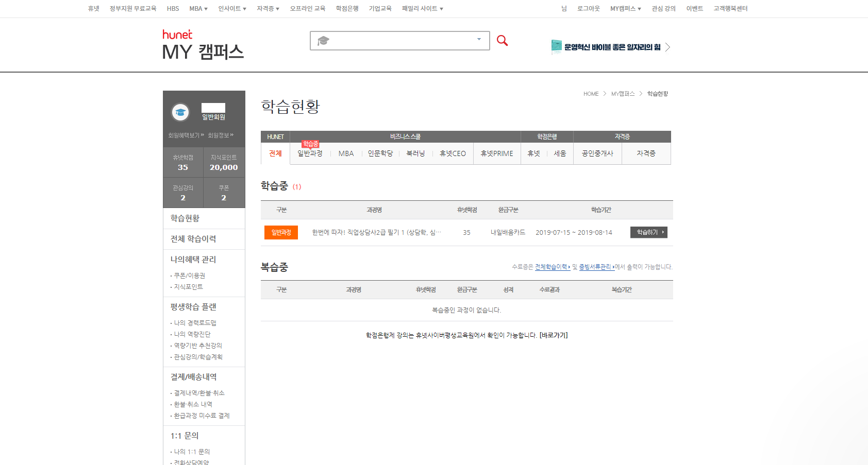This screenshot has width=868, height=465.
Task: Expand the 인사이트 top menu dropdown
Action: (232, 9)
